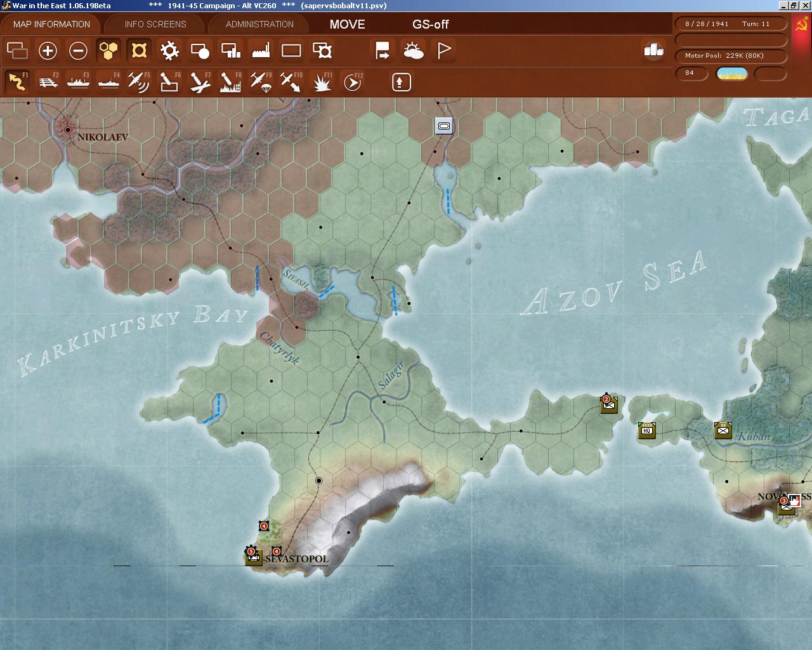Image resolution: width=812 pixels, height=650 pixels.
Task: Show weather with the sun-cloud icon
Action: (413, 50)
